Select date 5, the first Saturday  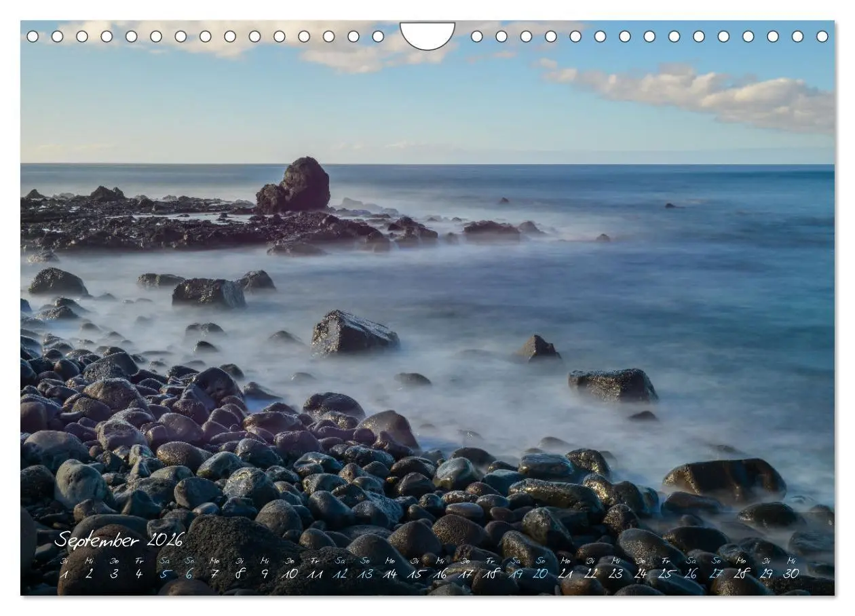tap(165, 575)
